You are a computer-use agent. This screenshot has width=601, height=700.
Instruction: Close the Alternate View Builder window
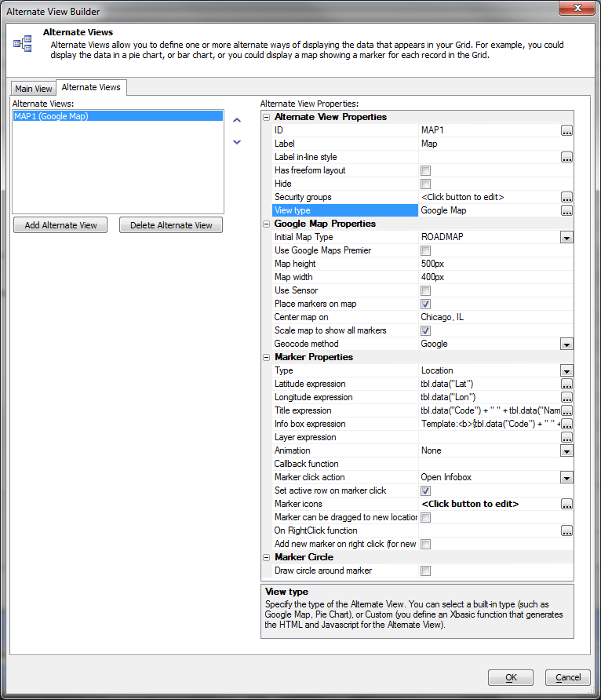pyautogui.click(x=577, y=8)
